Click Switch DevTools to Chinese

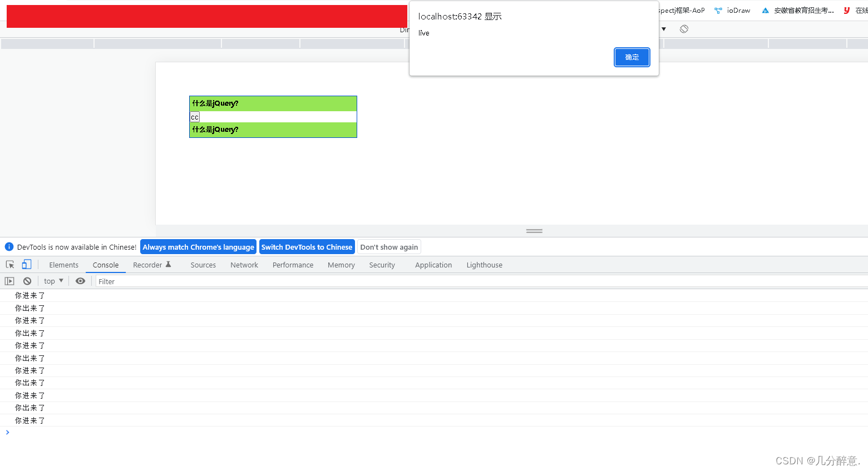point(307,247)
